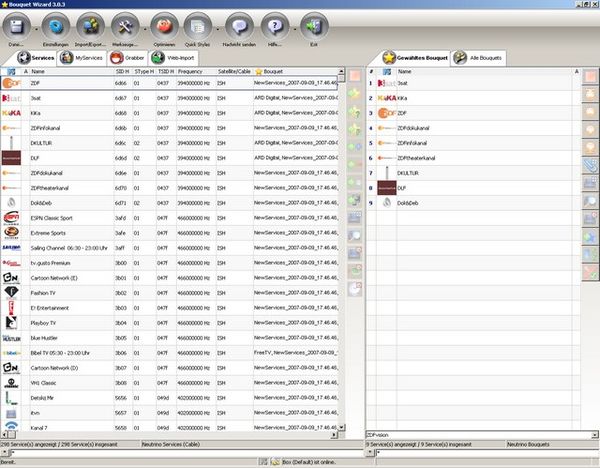This screenshot has height=468, width=600.
Task: Click the Exit toolbar icon
Action: point(312,27)
